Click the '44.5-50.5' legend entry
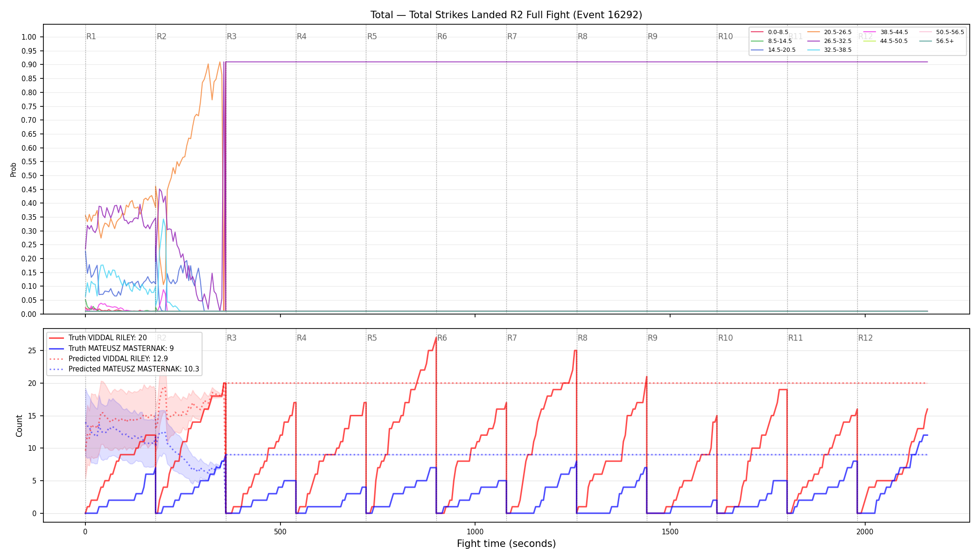 coord(886,41)
